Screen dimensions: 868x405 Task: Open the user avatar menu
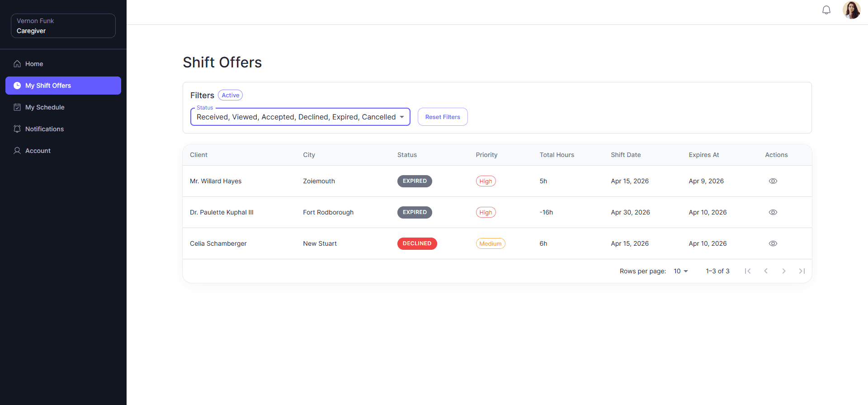click(852, 10)
